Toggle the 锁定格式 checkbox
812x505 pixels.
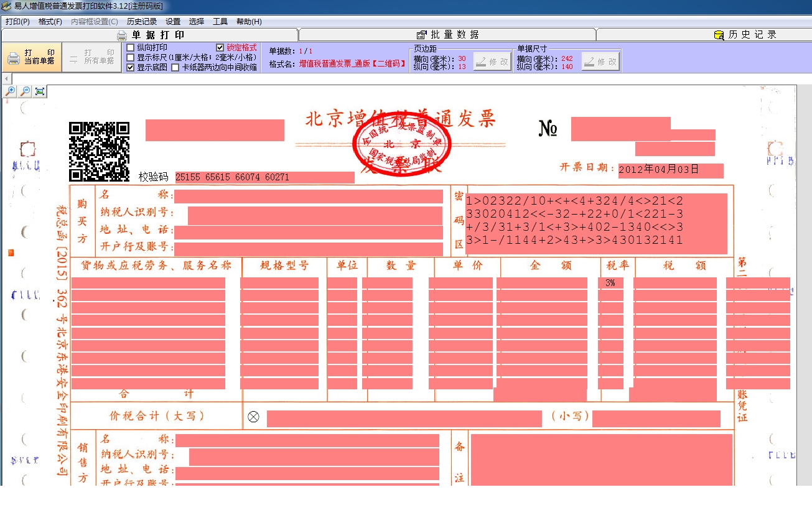click(x=220, y=47)
